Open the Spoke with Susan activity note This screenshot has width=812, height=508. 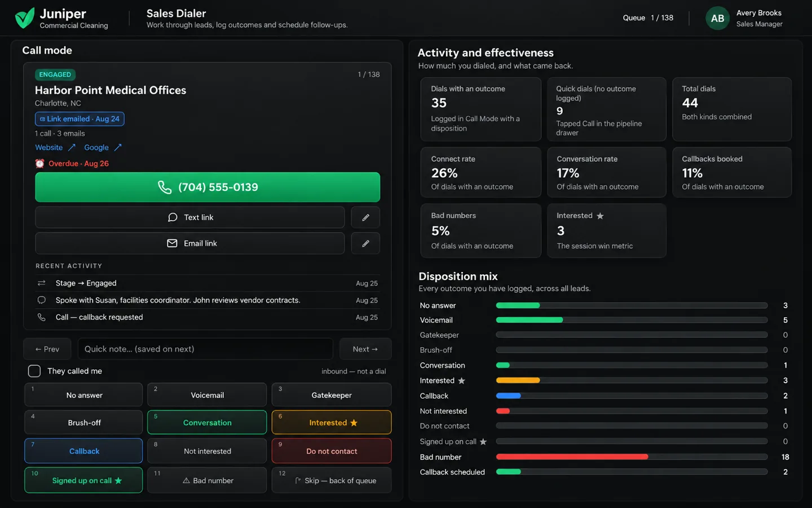[208, 300]
